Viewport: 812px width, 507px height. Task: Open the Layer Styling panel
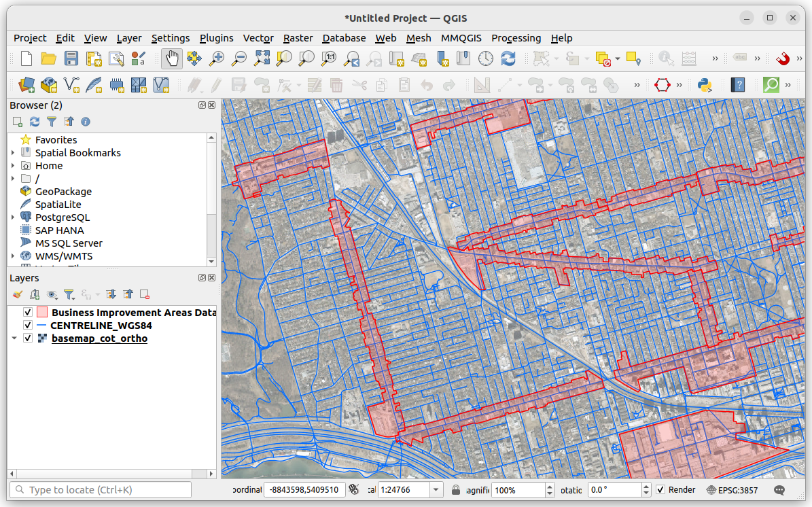click(x=17, y=294)
